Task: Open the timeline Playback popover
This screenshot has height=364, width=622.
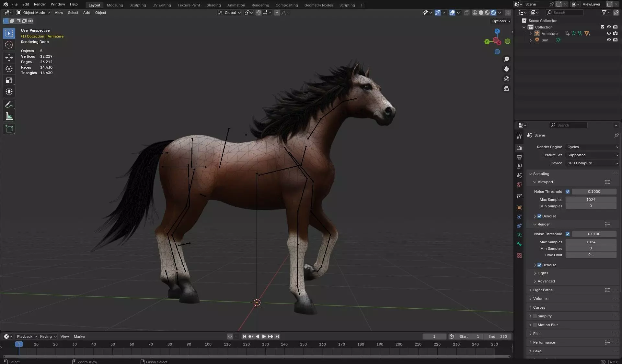Action: [x=27, y=336]
